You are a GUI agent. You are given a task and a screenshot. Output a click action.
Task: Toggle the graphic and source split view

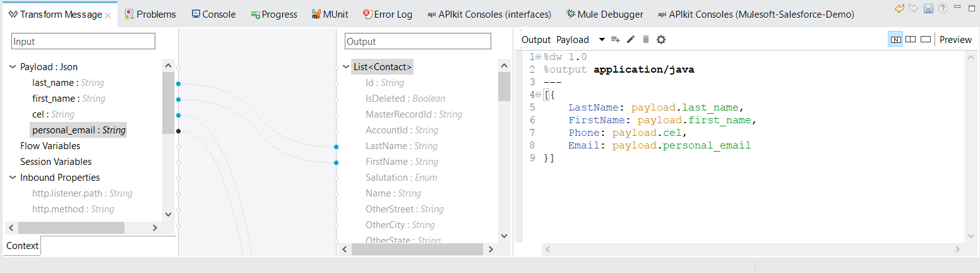895,39
